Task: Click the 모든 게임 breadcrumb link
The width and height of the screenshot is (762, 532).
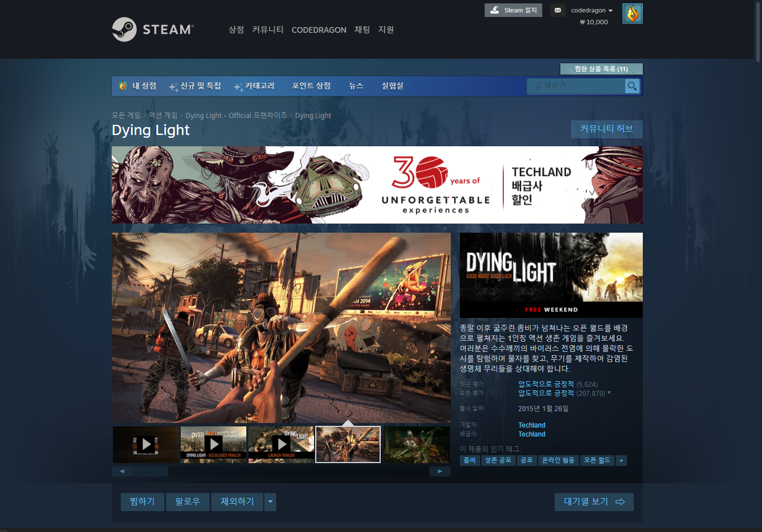Action: (126, 115)
